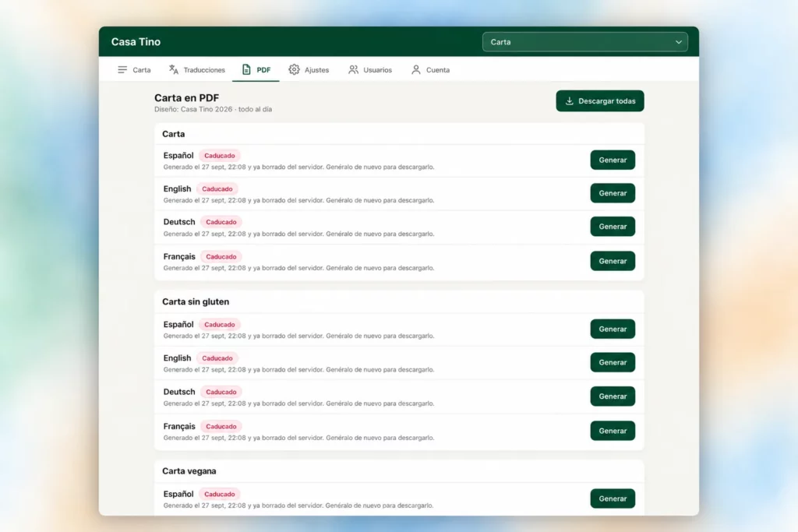
Task: Generate Español PDF for Carta vegana
Action: tap(613, 499)
